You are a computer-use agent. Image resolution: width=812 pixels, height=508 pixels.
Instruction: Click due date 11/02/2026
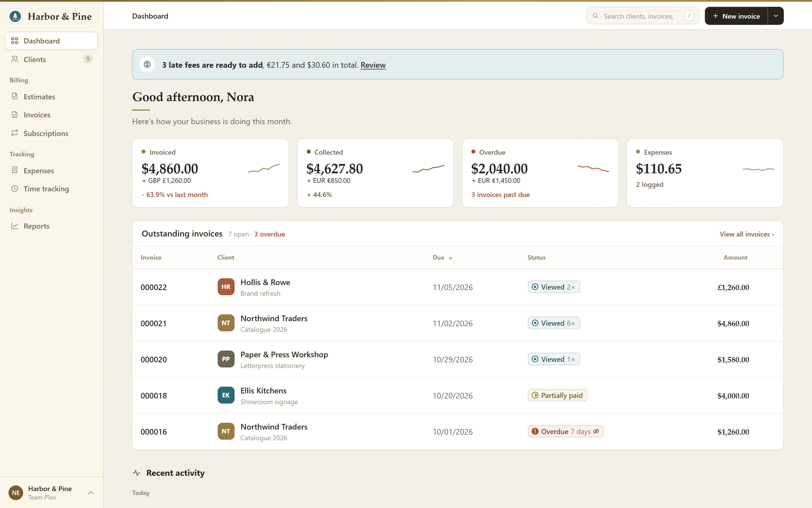(x=453, y=323)
